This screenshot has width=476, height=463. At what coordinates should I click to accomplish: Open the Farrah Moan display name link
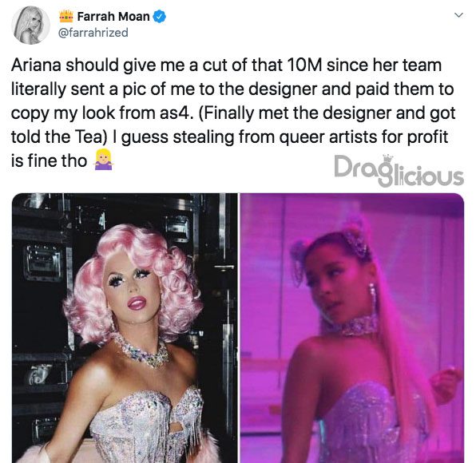point(113,17)
